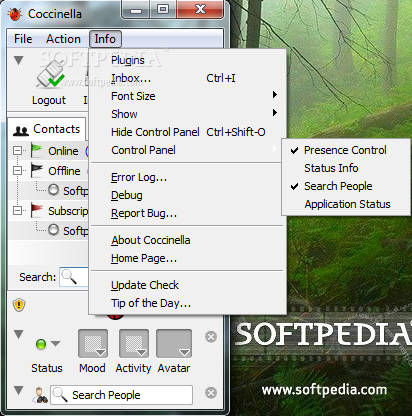Collapse the Offline group tree node
Image resolution: width=412 pixels, height=416 pixels.
coord(17,171)
